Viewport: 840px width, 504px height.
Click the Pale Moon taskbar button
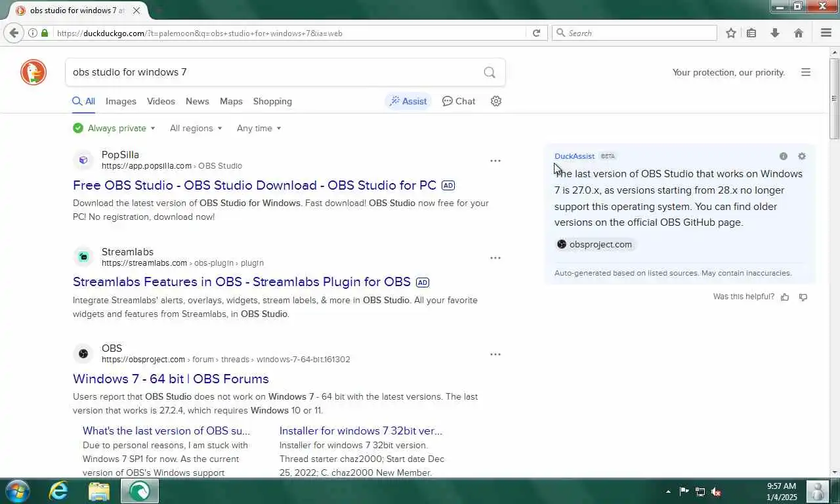pos(139,491)
